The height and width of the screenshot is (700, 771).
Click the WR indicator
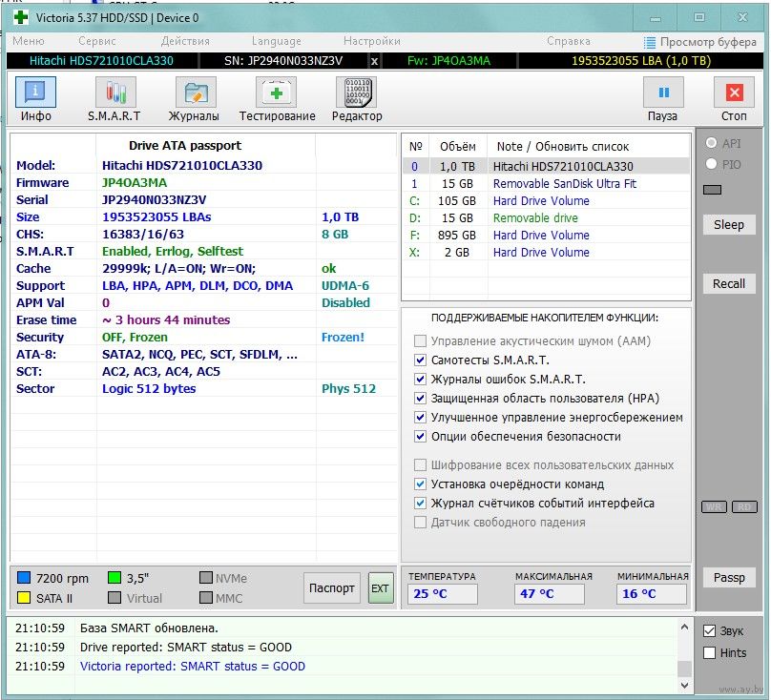pyautogui.click(x=714, y=506)
